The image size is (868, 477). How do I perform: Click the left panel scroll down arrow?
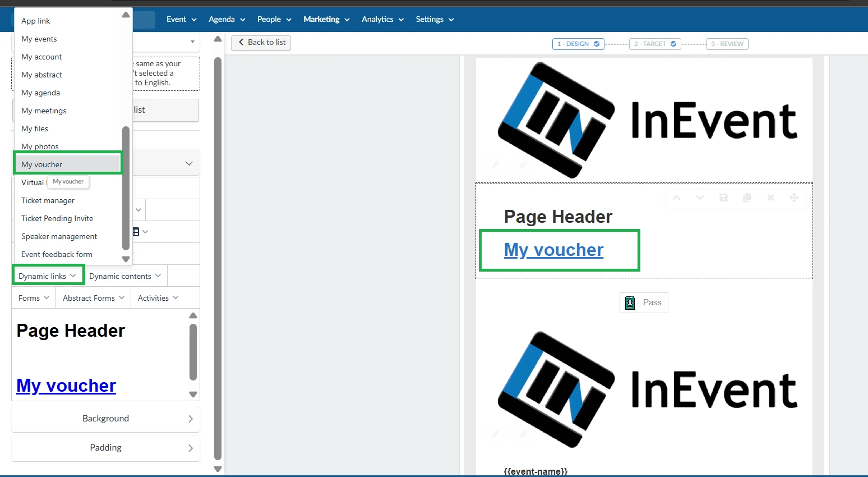pyautogui.click(x=218, y=469)
